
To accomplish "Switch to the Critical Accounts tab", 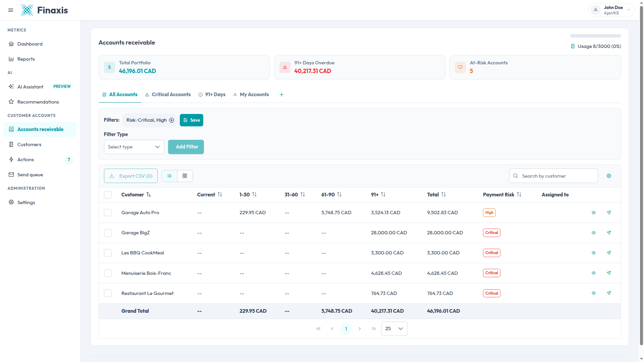I will click(x=168, y=95).
